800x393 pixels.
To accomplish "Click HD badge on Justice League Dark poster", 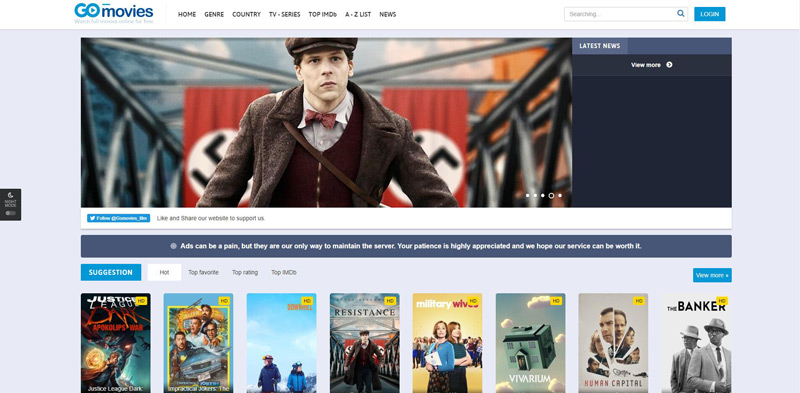I will pos(141,301).
